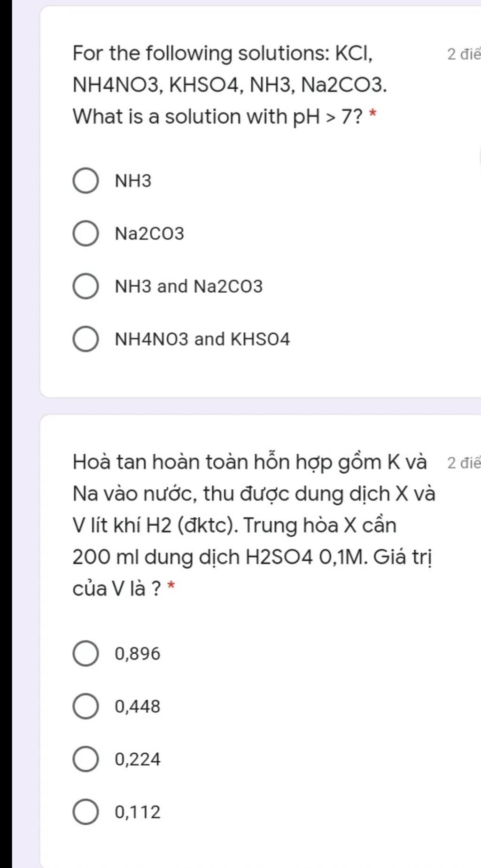Click the points label on first question
The height and width of the screenshot is (868, 481).
click(x=464, y=55)
